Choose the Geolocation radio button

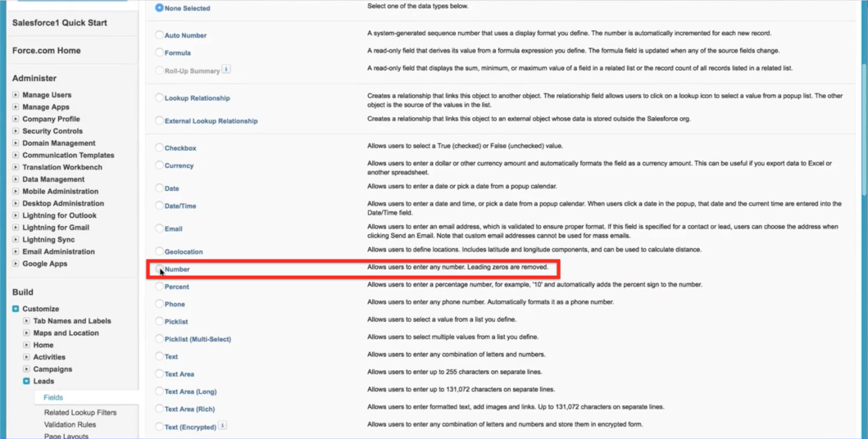160,251
